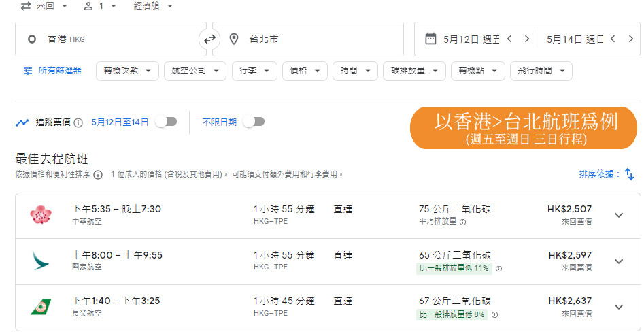Click previous day arrow for 5月14日 return
This screenshot has height=332, width=644.
click(613, 39)
